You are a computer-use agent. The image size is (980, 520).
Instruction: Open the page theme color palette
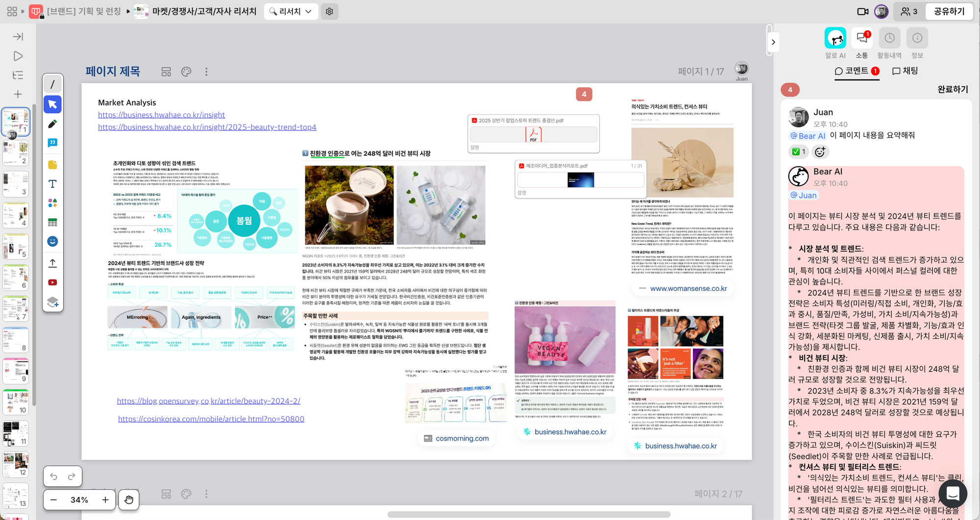(x=186, y=72)
